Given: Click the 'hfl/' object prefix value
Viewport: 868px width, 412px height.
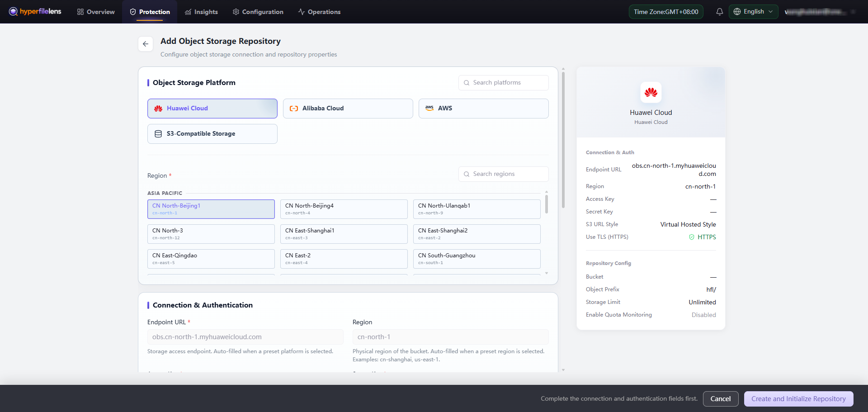Looking at the screenshot, I should tap(711, 289).
